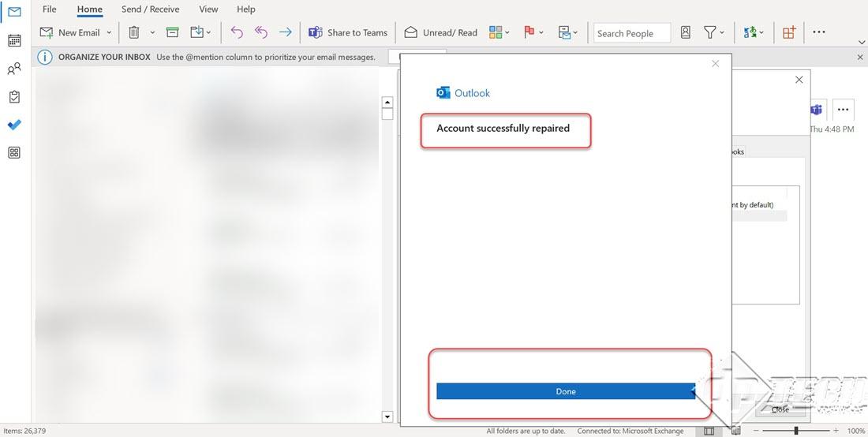Switch to Normal view layout in status bar
Screen dimensions: 868x437
709,431
